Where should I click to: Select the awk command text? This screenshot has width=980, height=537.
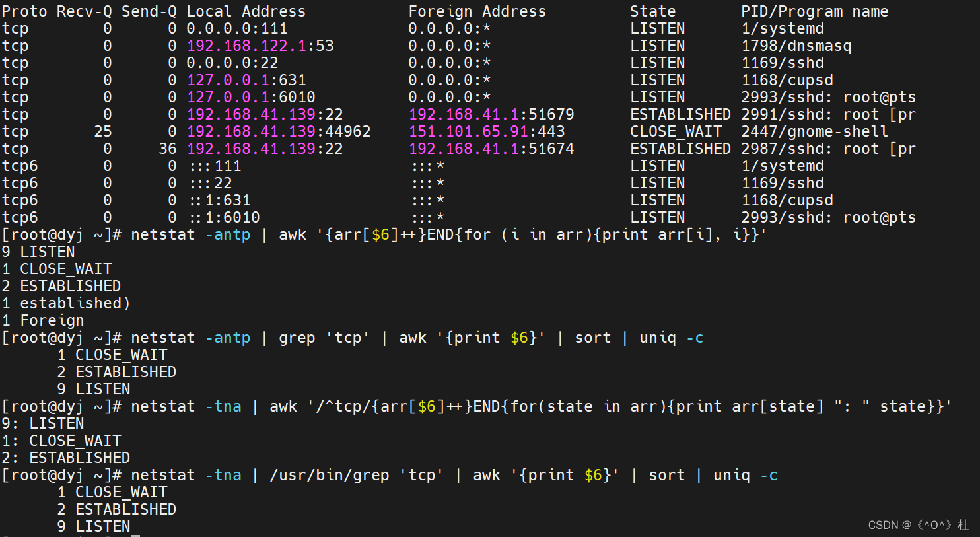pyautogui.click(x=293, y=234)
